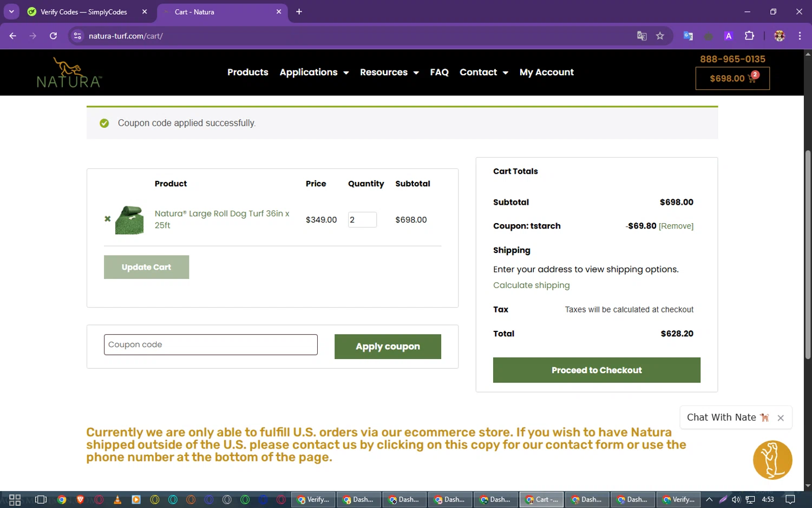Close the Cart - Natura tab

(279, 12)
